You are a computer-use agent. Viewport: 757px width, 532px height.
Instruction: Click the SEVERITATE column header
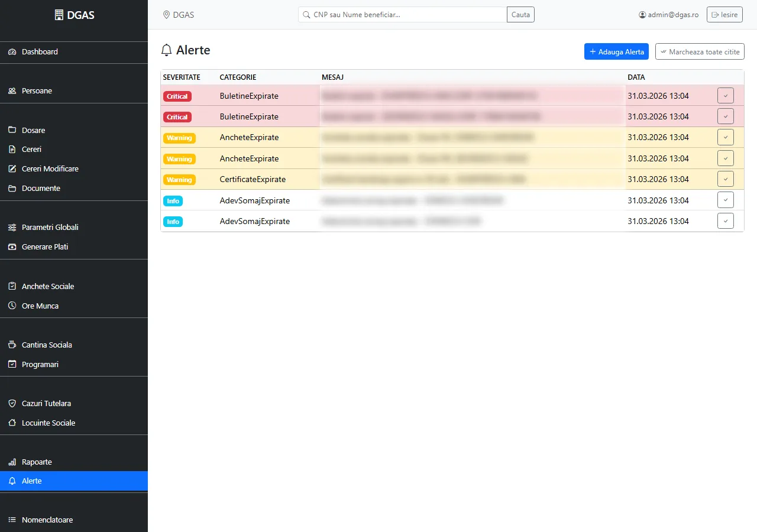coord(182,77)
